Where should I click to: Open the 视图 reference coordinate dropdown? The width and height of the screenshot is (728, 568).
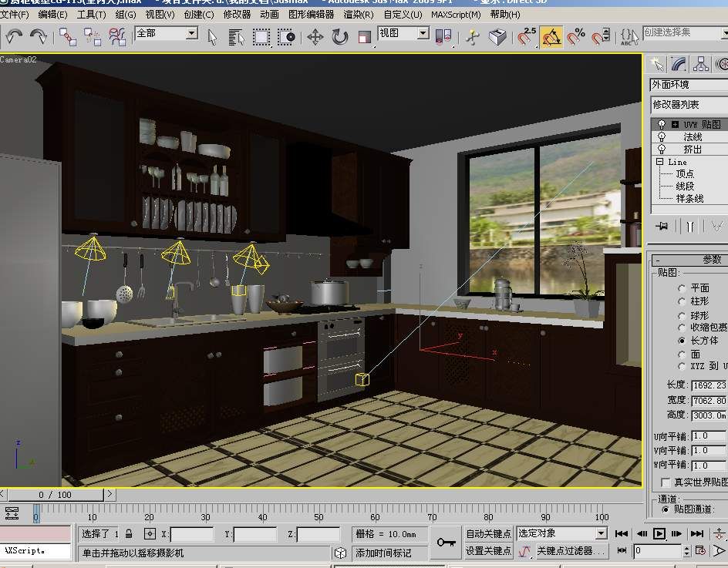[423, 33]
